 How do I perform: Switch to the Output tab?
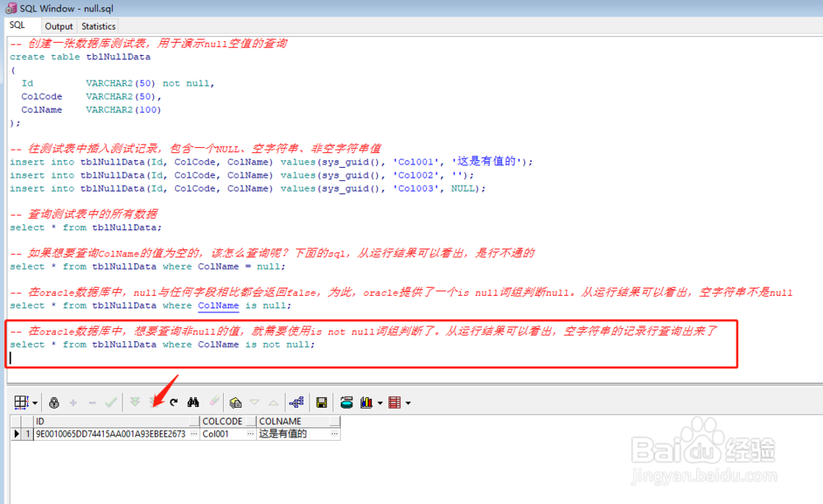coord(58,25)
